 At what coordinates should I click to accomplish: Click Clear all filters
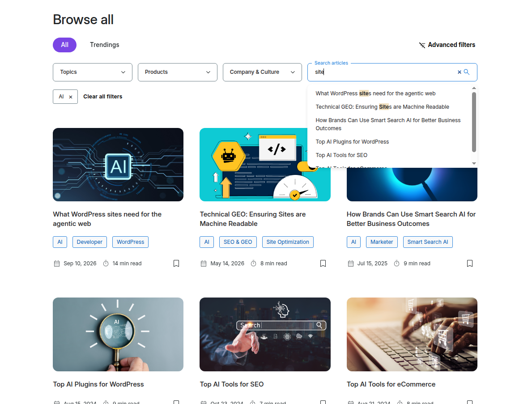click(x=103, y=97)
